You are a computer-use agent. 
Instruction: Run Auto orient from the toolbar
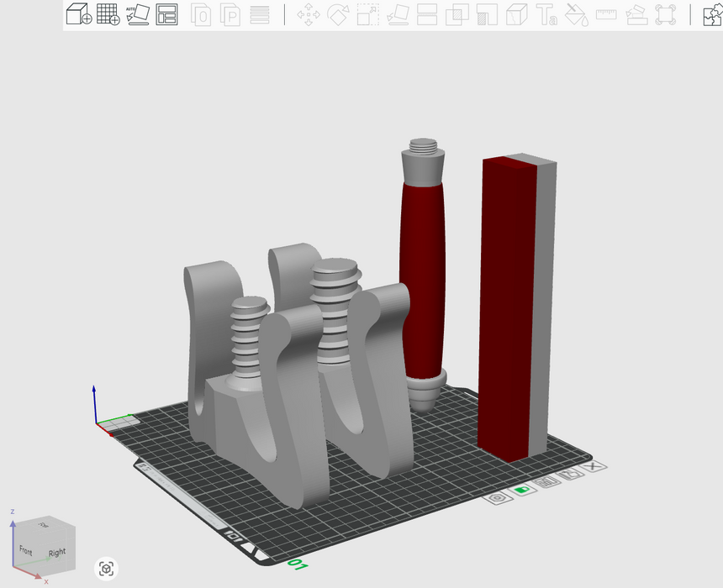coord(137,14)
